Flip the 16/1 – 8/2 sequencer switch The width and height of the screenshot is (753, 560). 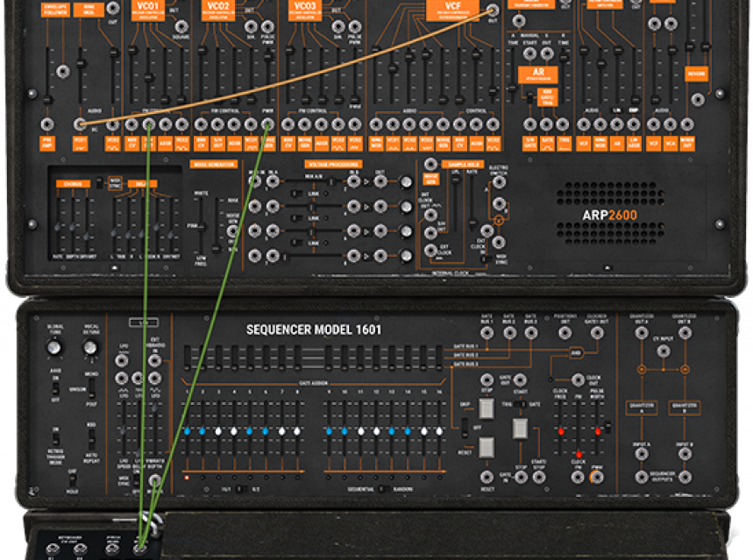[x=242, y=489]
